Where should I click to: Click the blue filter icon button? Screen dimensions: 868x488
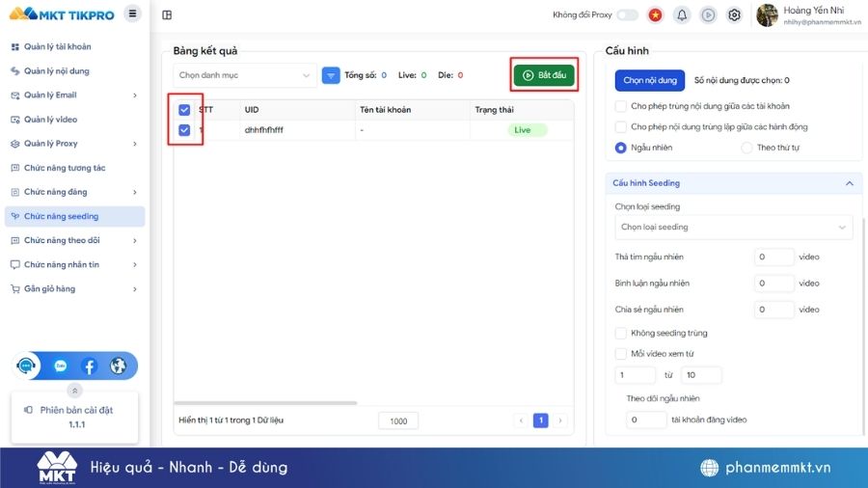tap(331, 76)
